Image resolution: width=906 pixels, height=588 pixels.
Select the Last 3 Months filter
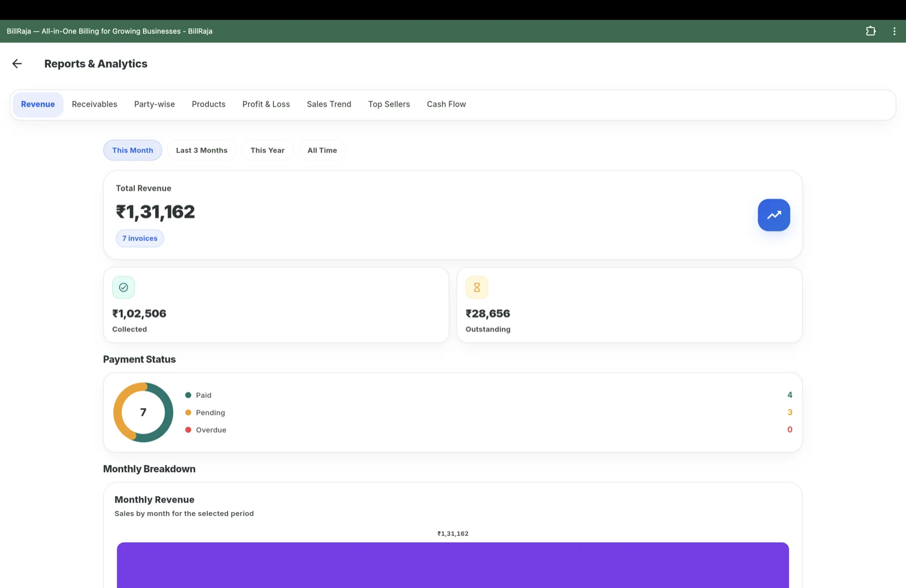pyautogui.click(x=202, y=151)
